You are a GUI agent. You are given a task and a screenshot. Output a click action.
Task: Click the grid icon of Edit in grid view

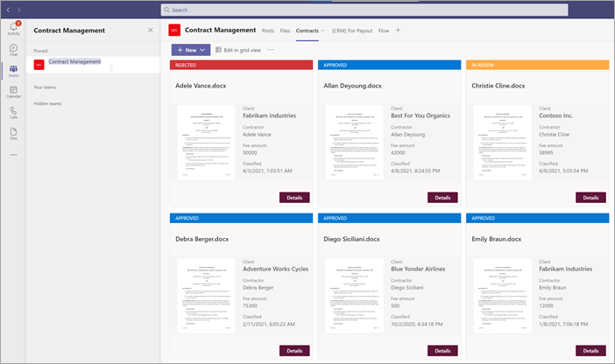[x=218, y=50]
